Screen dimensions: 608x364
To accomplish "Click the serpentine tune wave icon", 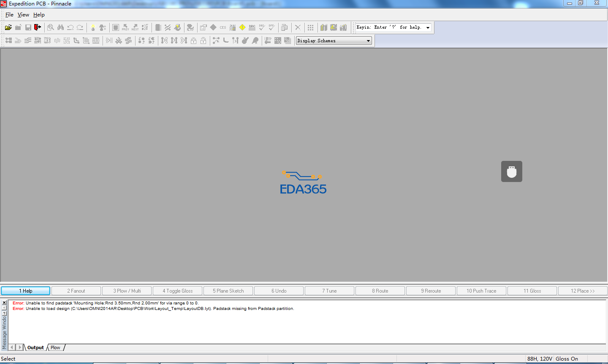I will coord(57,41).
